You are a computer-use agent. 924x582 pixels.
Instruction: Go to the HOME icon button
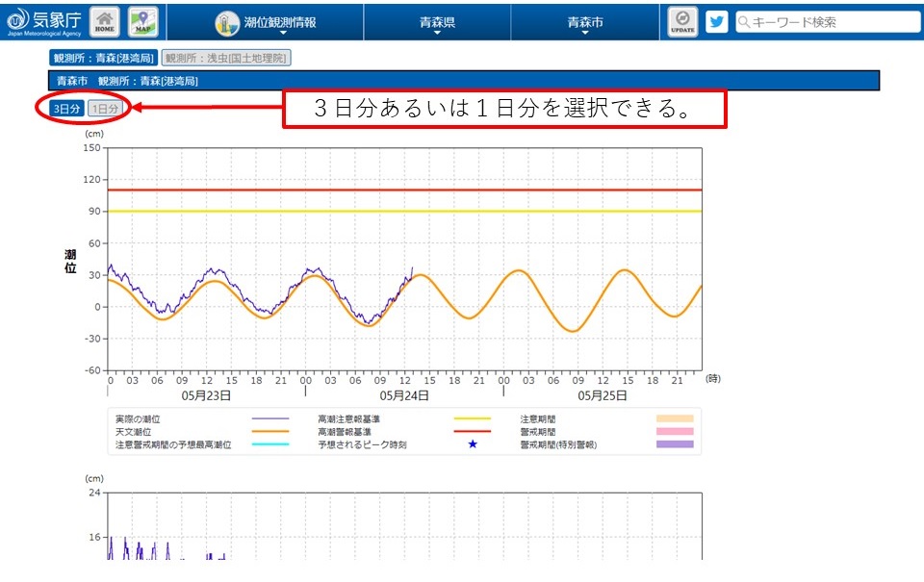104,21
